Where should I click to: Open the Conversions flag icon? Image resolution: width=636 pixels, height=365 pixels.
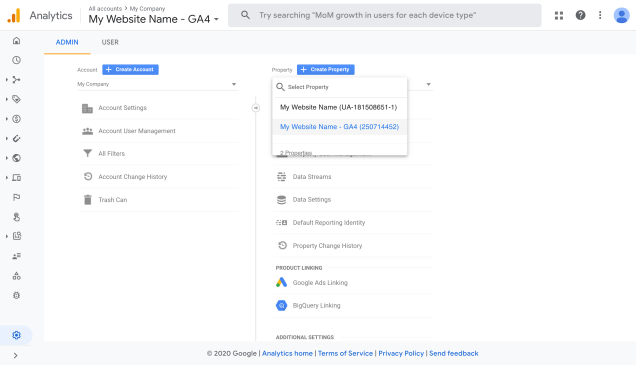pyautogui.click(x=16, y=198)
